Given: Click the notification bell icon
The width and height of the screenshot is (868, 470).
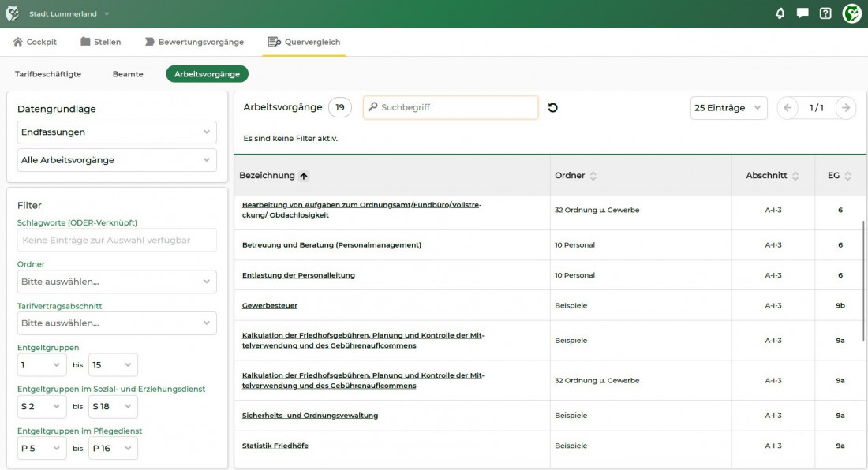Looking at the screenshot, I should (x=780, y=13).
